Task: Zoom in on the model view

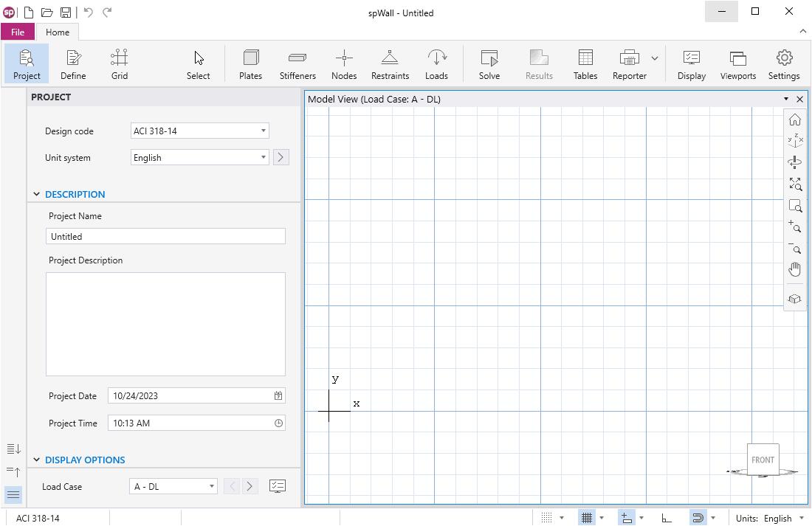Action: click(795, 226)
